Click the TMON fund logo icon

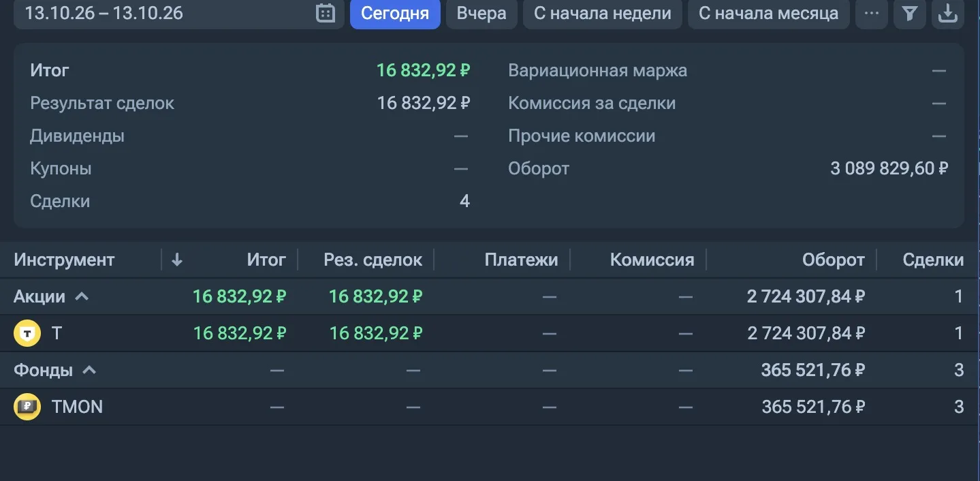pos(27,407)
